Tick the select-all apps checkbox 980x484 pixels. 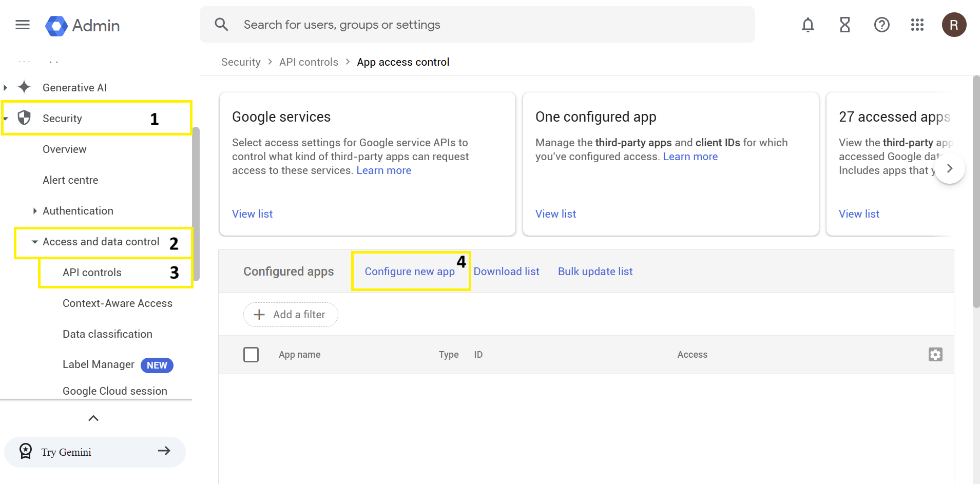coord(251,355)
